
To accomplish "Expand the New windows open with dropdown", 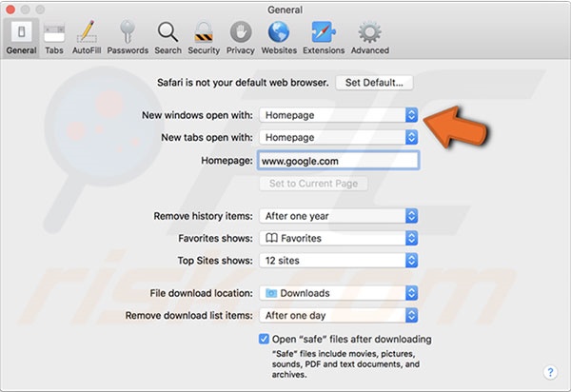I will pyautogui.click(x=338, y=114).
